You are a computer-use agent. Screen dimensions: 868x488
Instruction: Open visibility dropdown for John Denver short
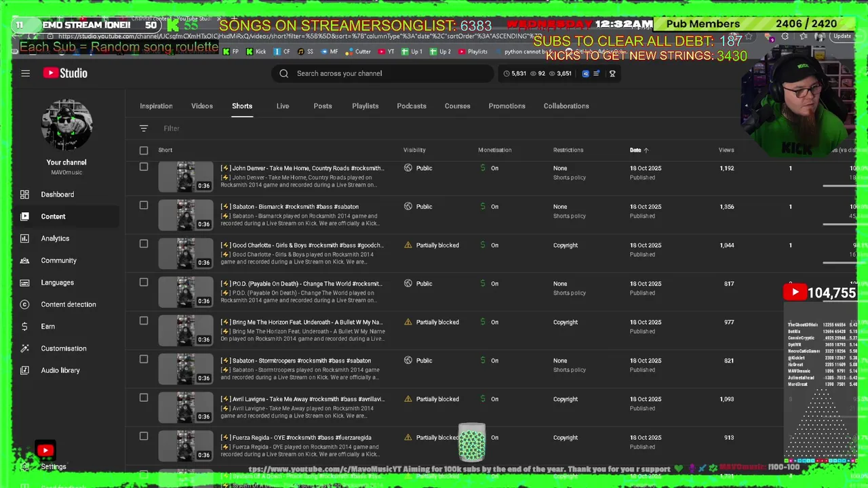point(424,168)
